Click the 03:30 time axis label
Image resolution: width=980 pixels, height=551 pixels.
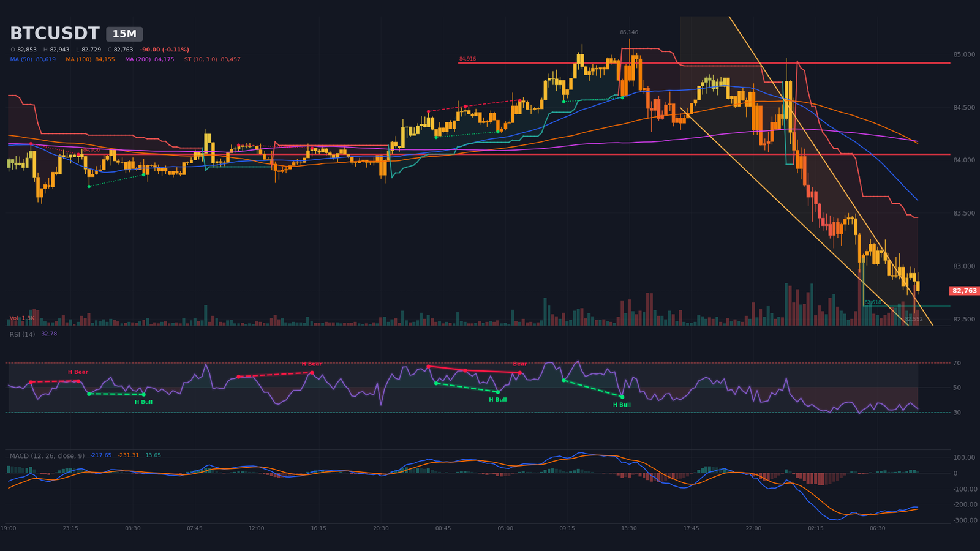(132, 528)
